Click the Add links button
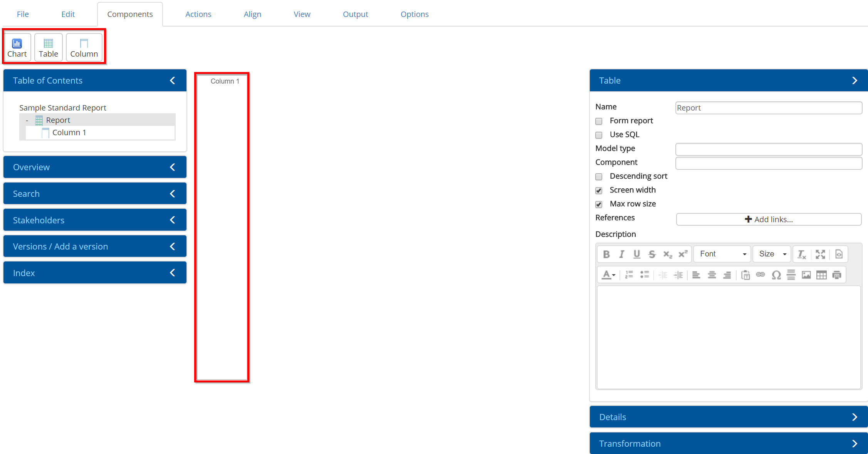Screen dimensions: 868x454 (x=769, y=219)
